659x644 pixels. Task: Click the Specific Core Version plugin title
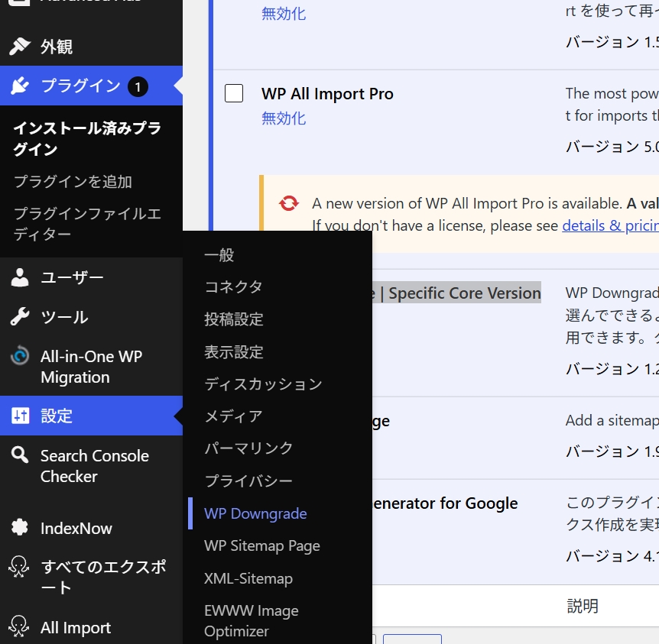coord(456,293)
